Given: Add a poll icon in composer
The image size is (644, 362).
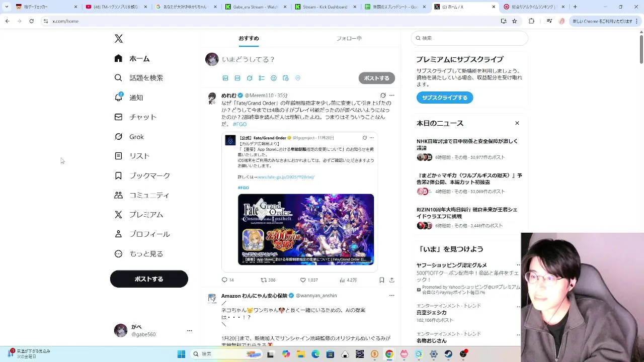Looking at the screenshot, I should click(262, 78).
